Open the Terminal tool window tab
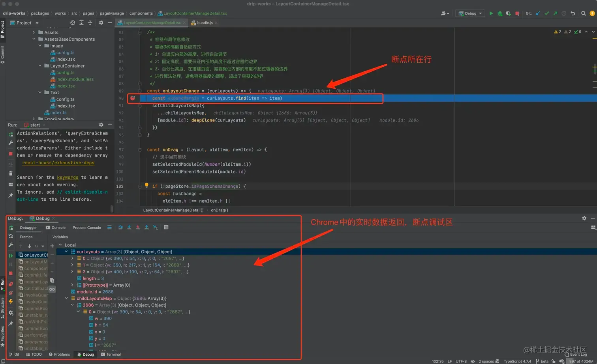Screen dimensions: 597x364 coord(111,355)
